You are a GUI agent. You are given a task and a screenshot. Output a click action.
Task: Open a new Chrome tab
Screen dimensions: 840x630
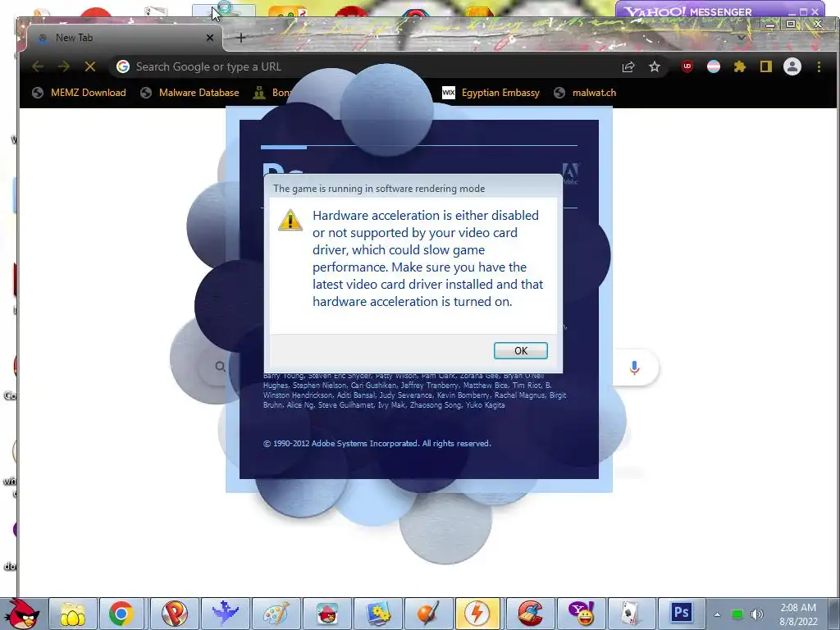[240, 38]
